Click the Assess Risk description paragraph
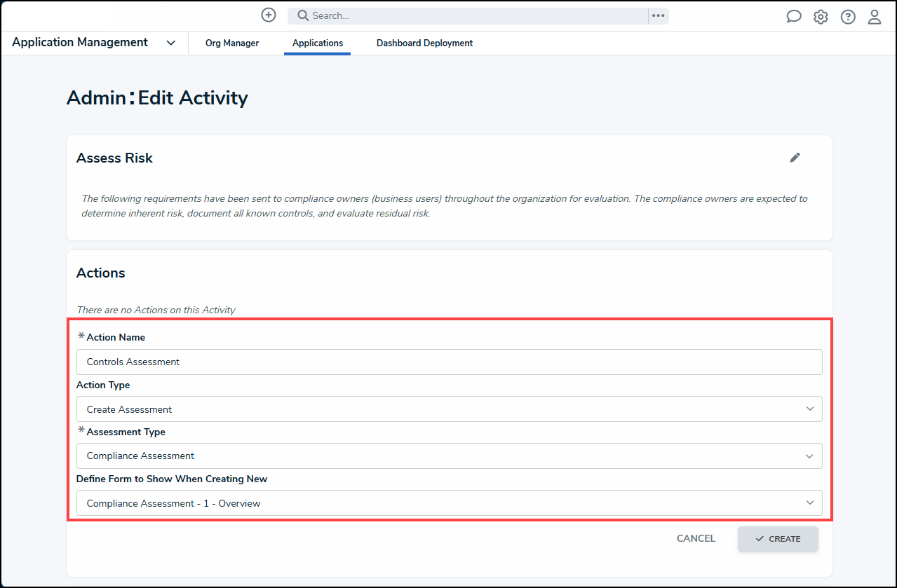 [445, 206]
